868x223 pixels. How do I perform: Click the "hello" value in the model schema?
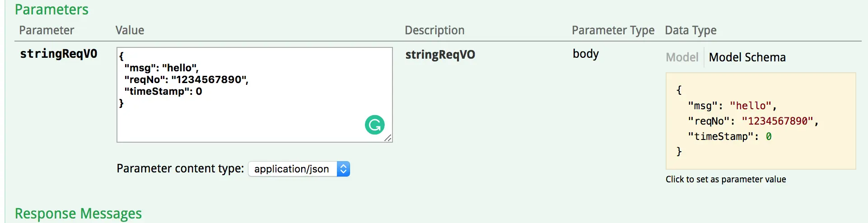pyautogui.click(x=751, y=106)
